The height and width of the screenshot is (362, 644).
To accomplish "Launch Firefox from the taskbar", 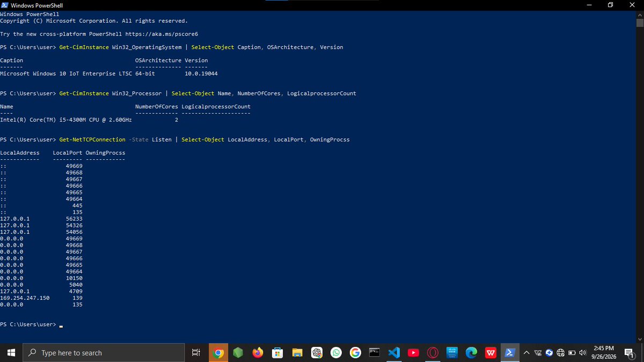I will (258, 352).
